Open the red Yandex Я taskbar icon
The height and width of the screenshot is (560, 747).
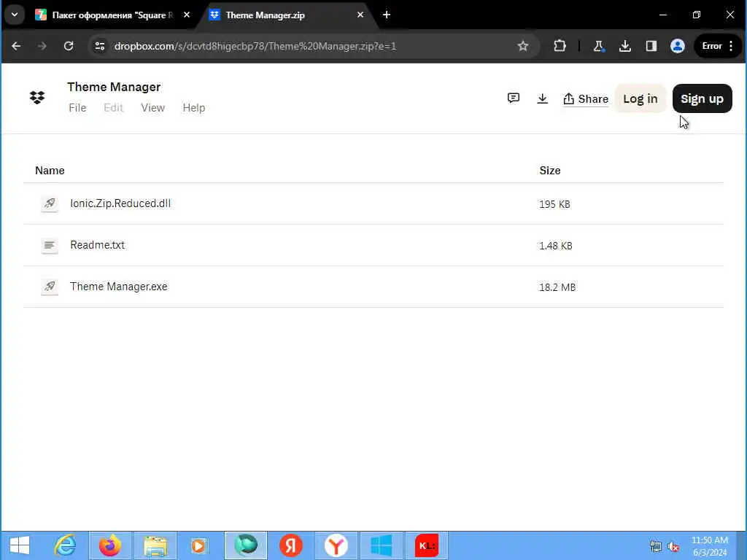click(x=291, y=545)
